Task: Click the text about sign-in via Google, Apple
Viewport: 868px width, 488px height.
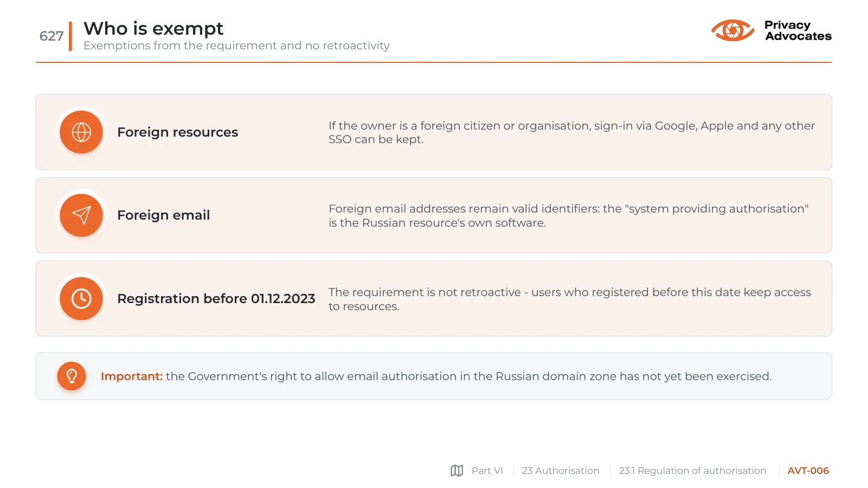Action: tap(571, 132)
